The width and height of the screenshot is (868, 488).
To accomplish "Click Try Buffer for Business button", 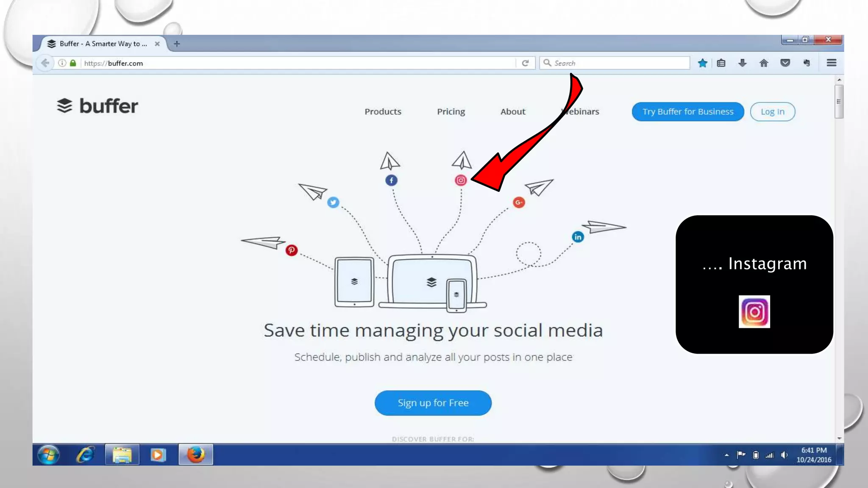I will (687, 112).
